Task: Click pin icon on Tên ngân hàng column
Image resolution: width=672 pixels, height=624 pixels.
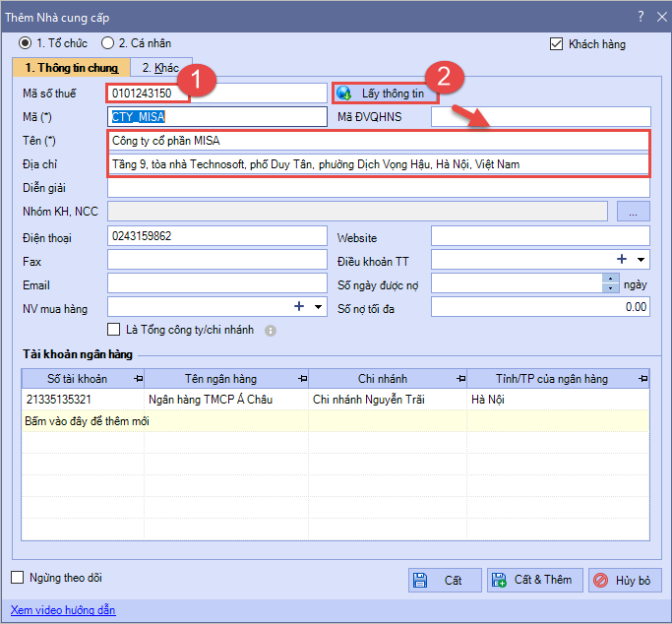Action: 301,379
